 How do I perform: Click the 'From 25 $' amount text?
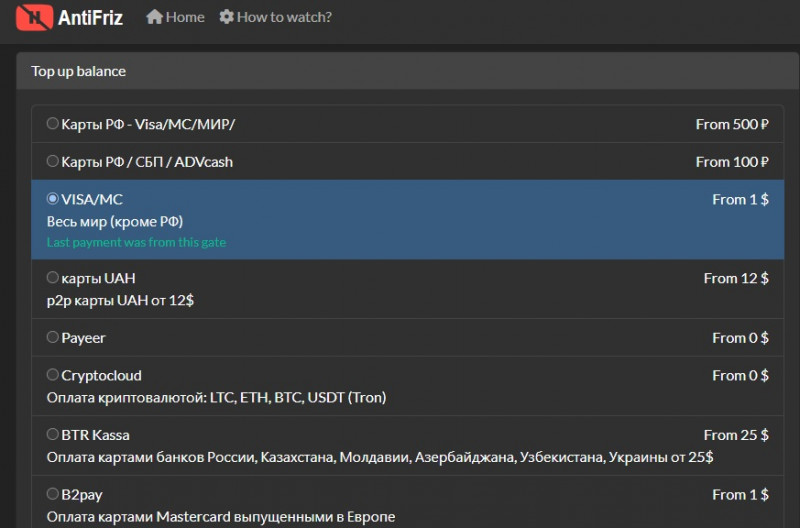736,435
